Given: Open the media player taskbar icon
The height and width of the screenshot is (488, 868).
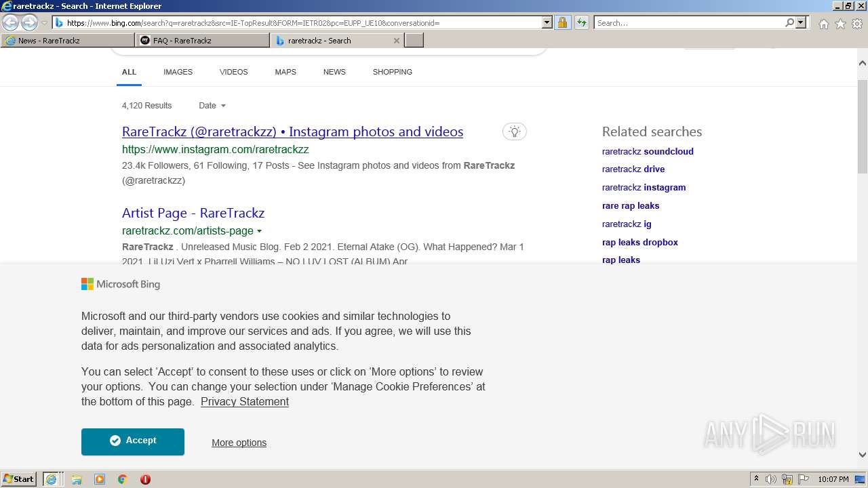Looking at the screenshot, I should tap(100, 479).
